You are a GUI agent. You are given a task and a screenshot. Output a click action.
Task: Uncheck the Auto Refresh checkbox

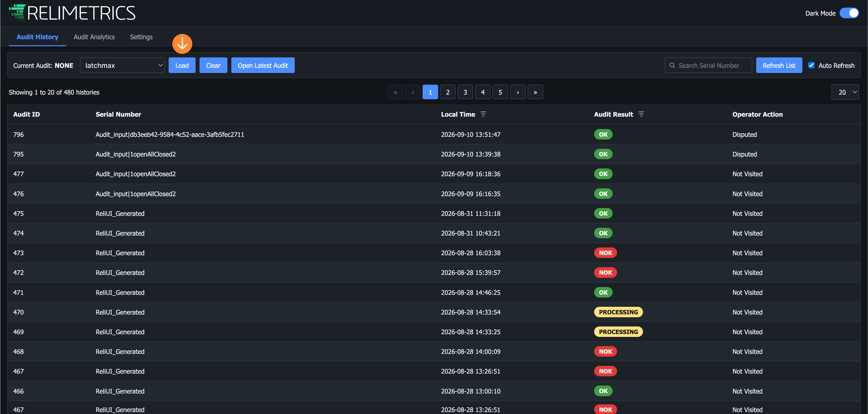pyautogui.click(x=811, y=65)
